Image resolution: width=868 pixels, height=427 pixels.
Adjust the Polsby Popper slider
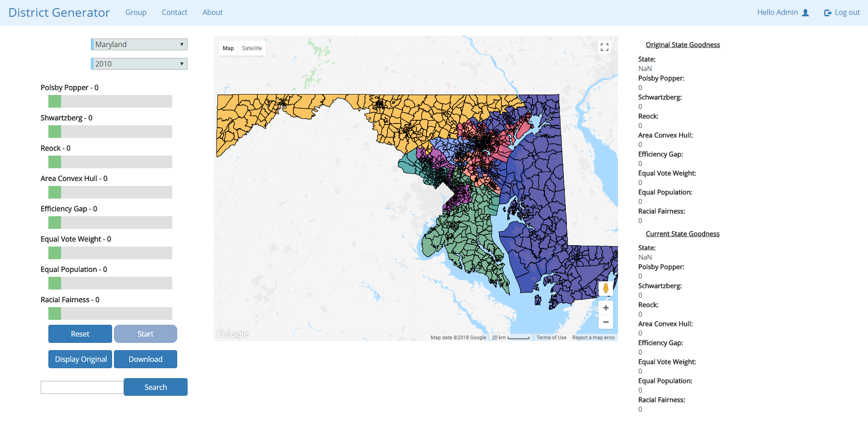55,101
